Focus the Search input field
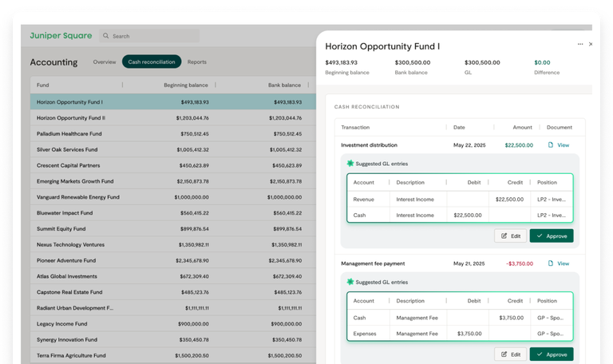Image resolution: width=613 pixels, height=364 pixels. click(x=149, y=36)
